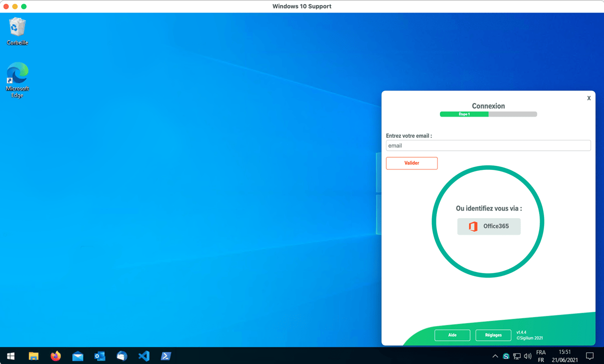Viewport: 604px width, 364px height.
Task: Open the network status tray icon
Action: pos(517,356)
